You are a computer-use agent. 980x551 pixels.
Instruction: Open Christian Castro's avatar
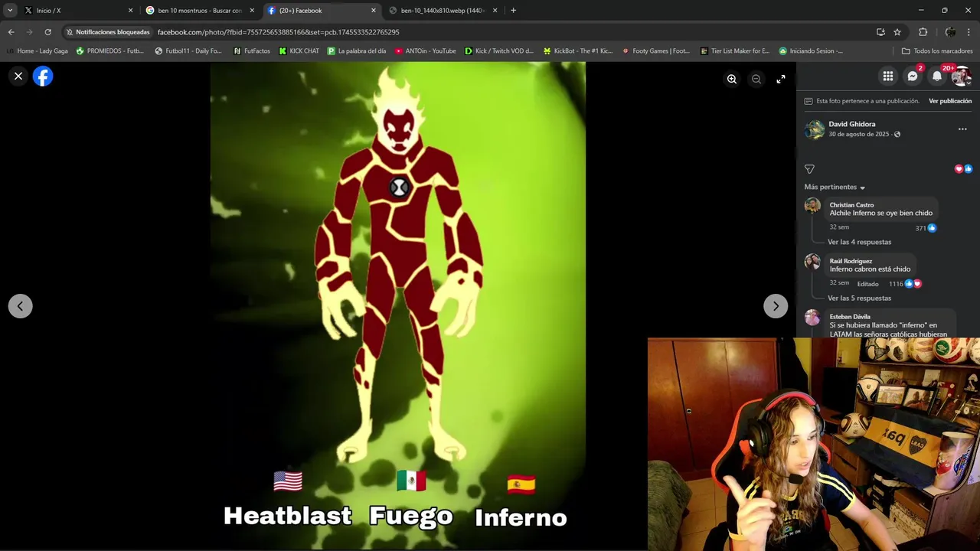click(x=812, y=206)
